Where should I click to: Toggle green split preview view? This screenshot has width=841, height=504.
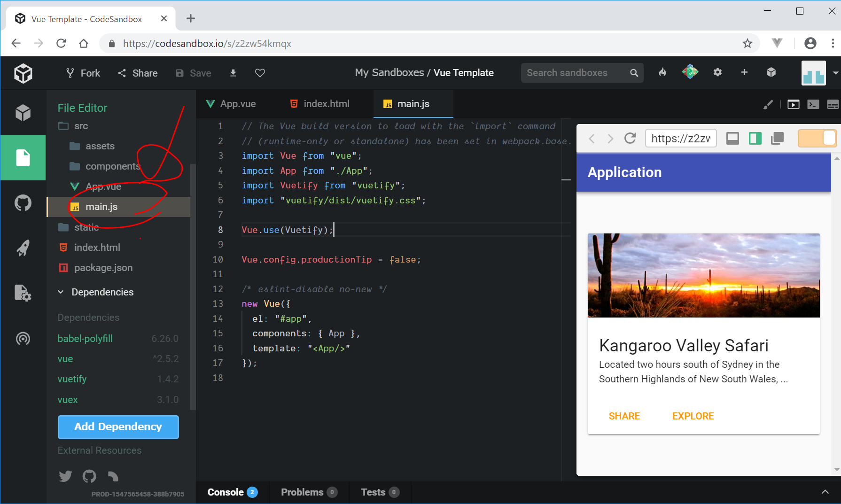(755, 139)
